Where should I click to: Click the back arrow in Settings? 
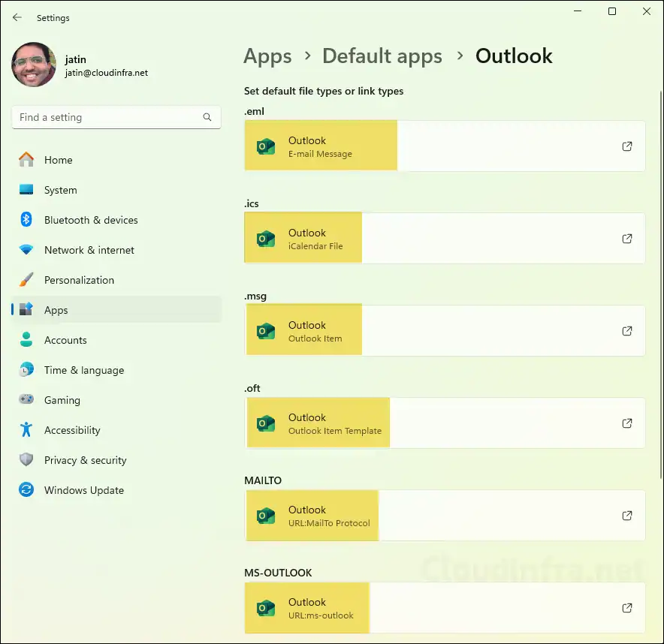tap(17, 17)
